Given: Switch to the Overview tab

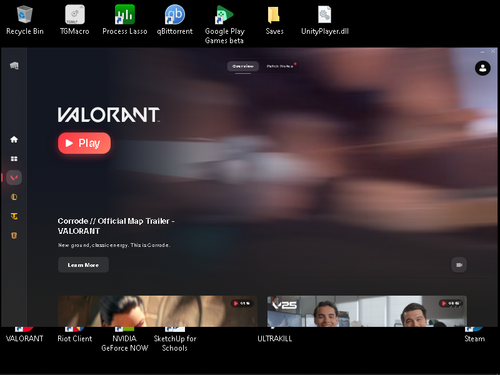Looking at the screenshot, I should tap(243, 66).
